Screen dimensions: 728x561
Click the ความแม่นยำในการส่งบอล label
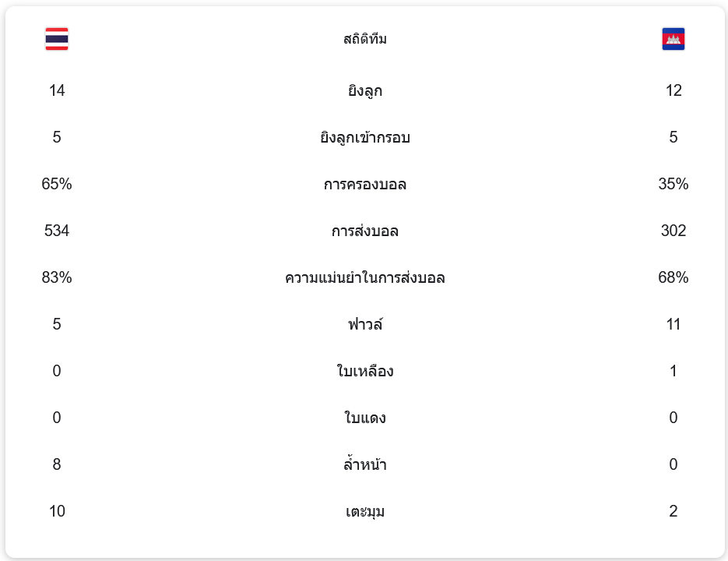pyautogui.click(x=364, y=278)
